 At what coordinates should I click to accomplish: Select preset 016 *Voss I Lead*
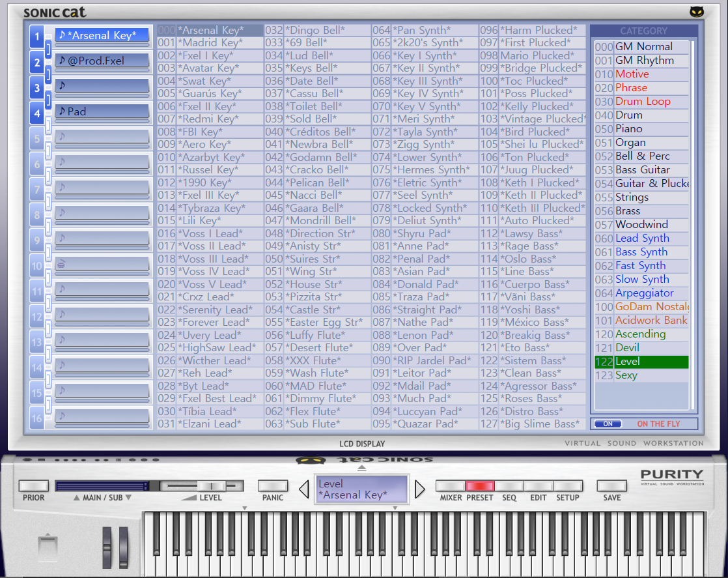210,234
